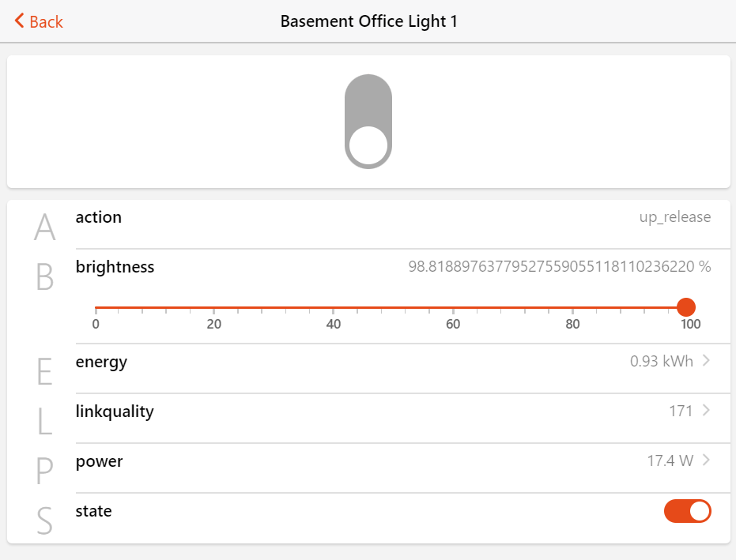The image size is (736, 560).
Task: Toggle the large gray light switch
Action: coord(368,121)
